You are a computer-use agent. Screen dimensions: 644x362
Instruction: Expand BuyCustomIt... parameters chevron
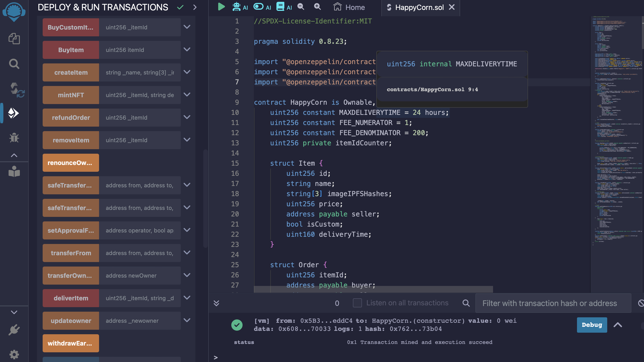pos(187,27)
